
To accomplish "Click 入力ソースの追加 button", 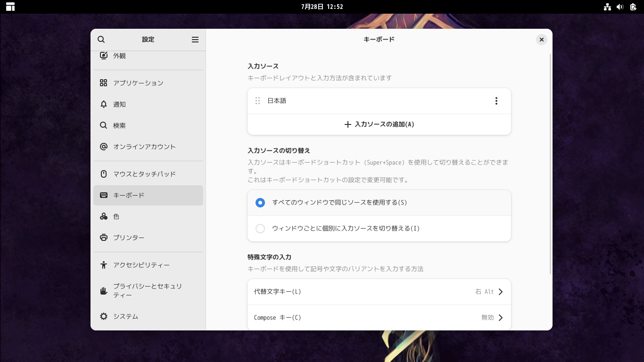I will point(379,124).
